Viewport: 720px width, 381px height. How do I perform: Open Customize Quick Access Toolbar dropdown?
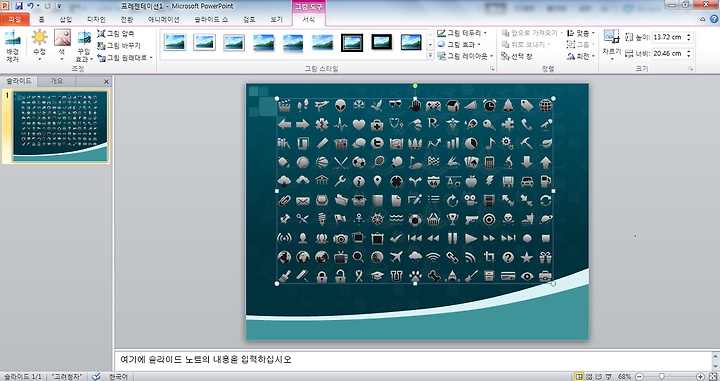click(59, 6)
